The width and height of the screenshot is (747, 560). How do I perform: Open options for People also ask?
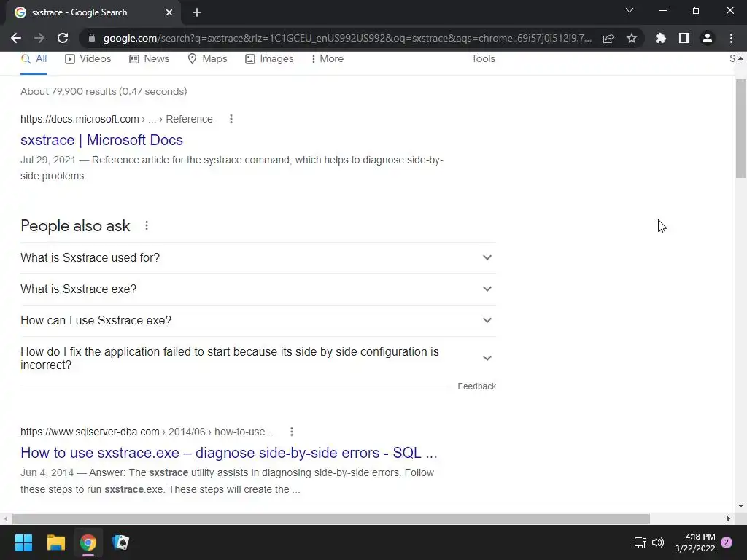coord(147,226)
